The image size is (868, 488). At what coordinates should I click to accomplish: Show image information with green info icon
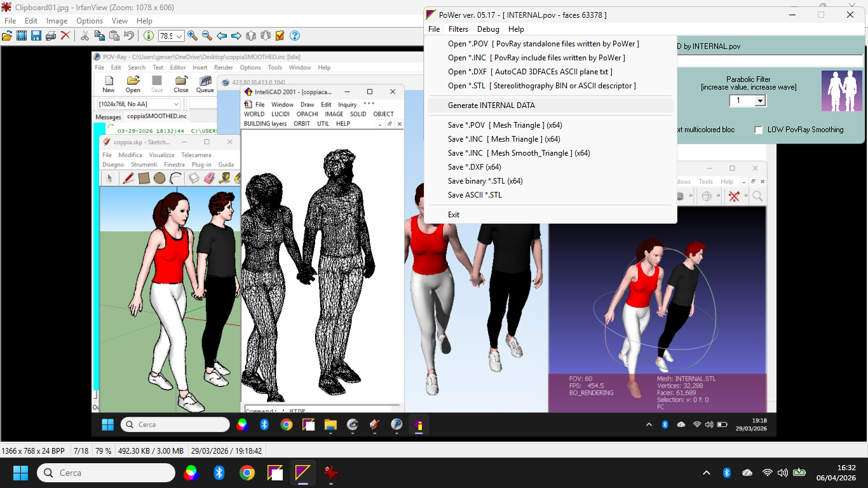(x=149, y=36)
